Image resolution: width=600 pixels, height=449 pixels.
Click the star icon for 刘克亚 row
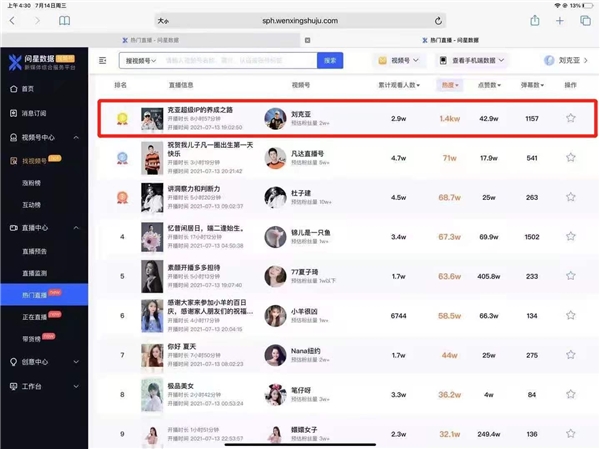click(x=571, y=118)
